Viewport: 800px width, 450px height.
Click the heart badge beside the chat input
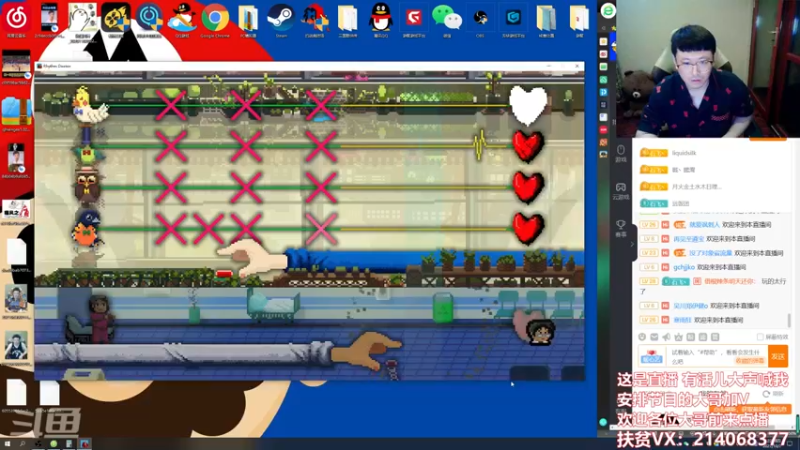click(x=652, y=356)
